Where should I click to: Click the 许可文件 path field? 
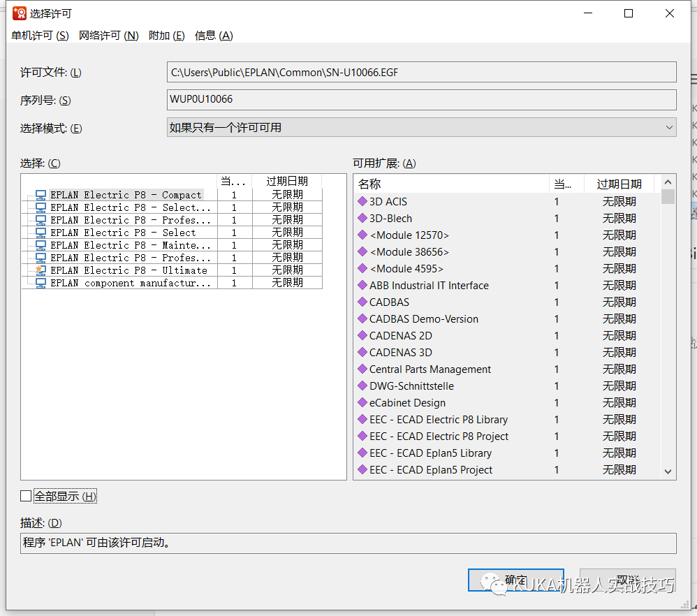(421, 72)
